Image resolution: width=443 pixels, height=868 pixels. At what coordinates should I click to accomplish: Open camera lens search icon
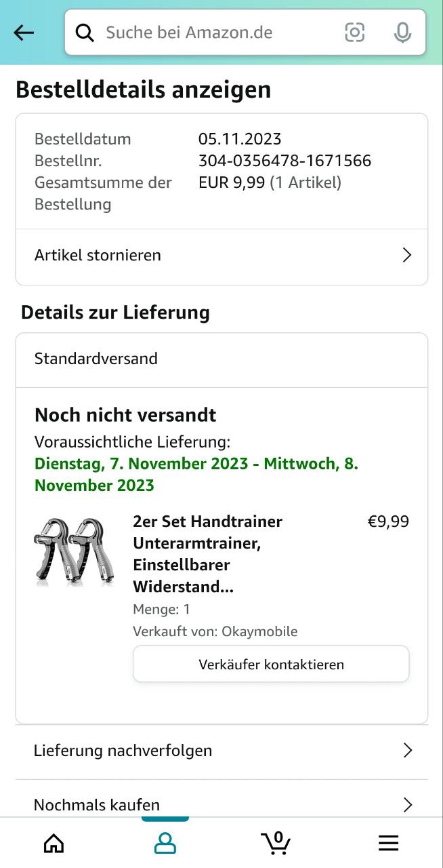pyautogui.click(x=354, y=33)
